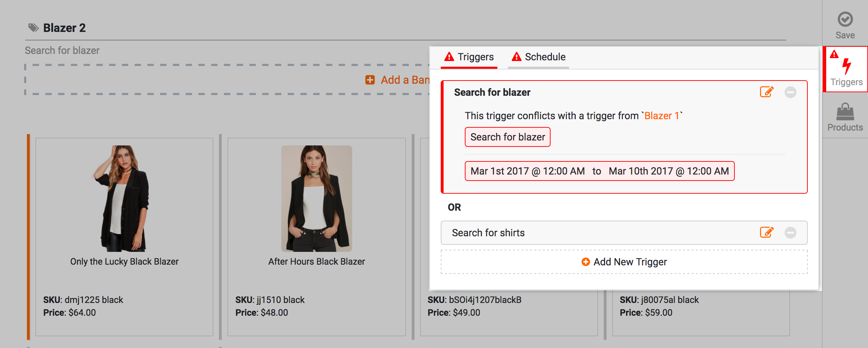The image size is (868, 348).
Task: Open the Products shopping bag icon
Action: pos(845,112)
